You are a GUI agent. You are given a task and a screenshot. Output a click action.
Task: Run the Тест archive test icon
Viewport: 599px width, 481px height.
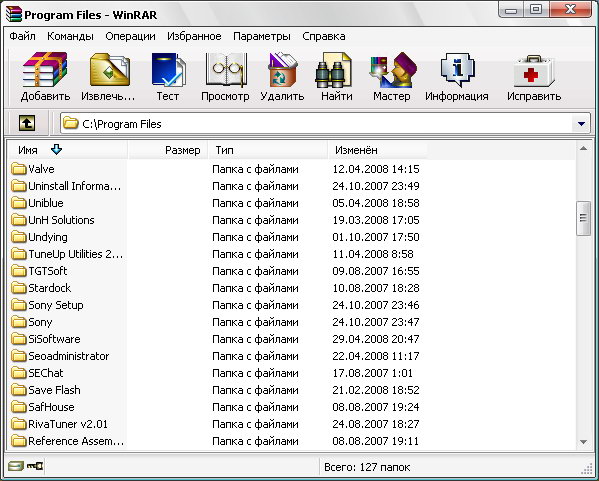pyautogui.click(x=168, y=70)
